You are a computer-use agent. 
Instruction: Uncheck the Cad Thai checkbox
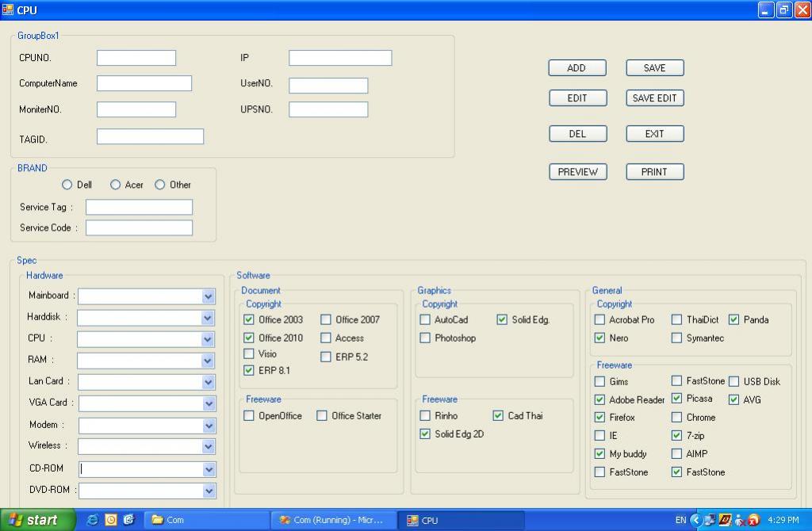click(x=498, y=415)
